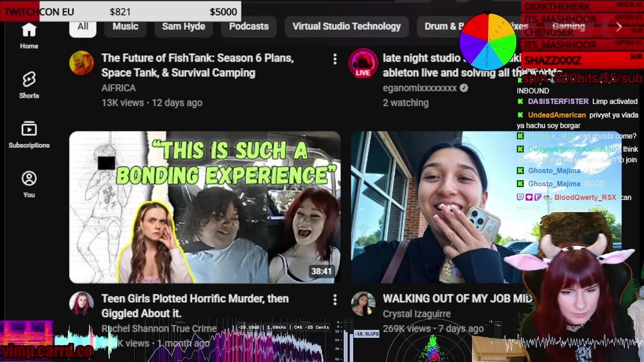Viewport: 644px width, 362px height.
Task: Click the $821 donation amount text
Action: point(120,12)
